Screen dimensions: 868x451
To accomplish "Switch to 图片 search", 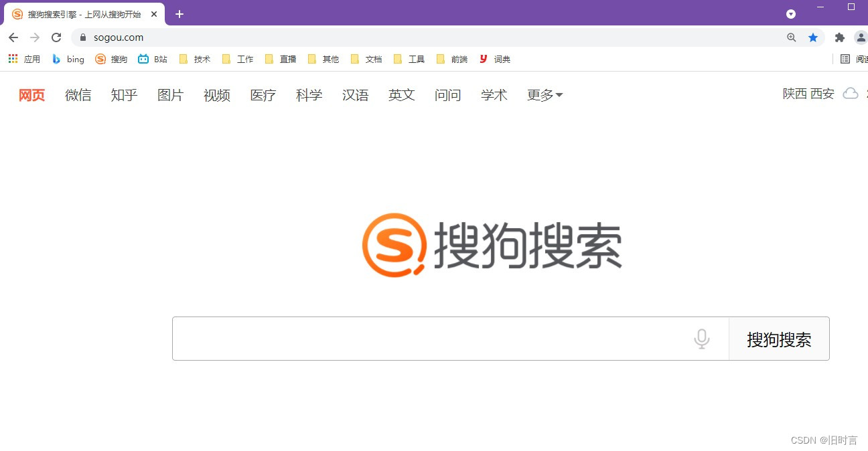I will [x=170, y=95].
